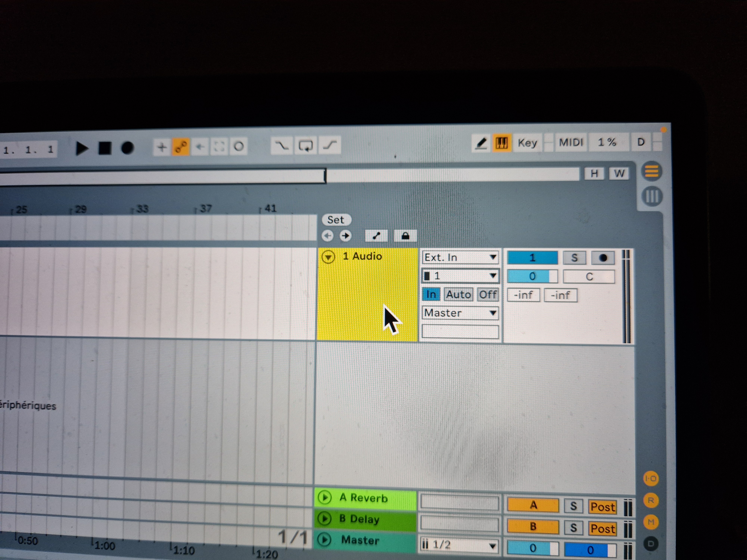This screenshot has width=747, height=560.
Task: Toggle the Automation Arm button
Action: click(x=181, y=147)
